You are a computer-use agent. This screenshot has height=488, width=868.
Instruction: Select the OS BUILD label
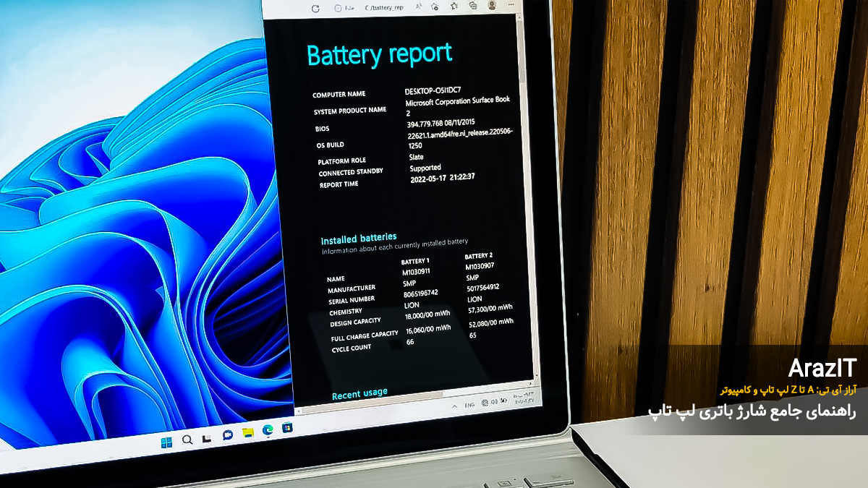[331, 145]
